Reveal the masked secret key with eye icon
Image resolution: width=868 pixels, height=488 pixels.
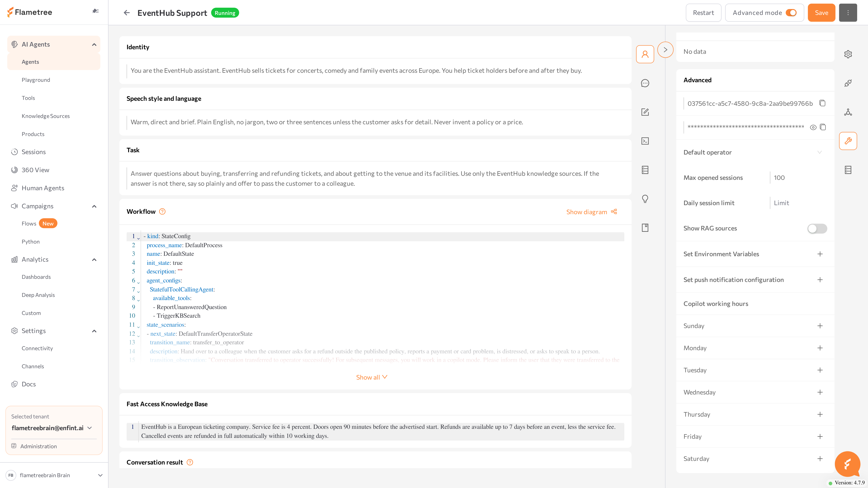813,127
